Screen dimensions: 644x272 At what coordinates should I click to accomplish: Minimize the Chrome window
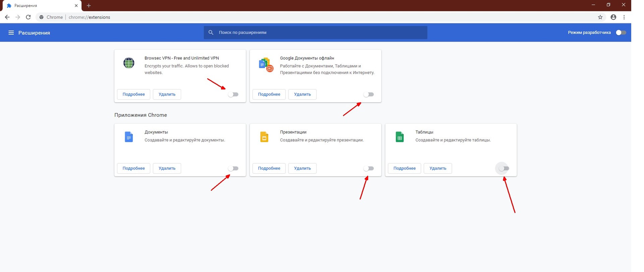pyautogui.click(x=593, y=5)
